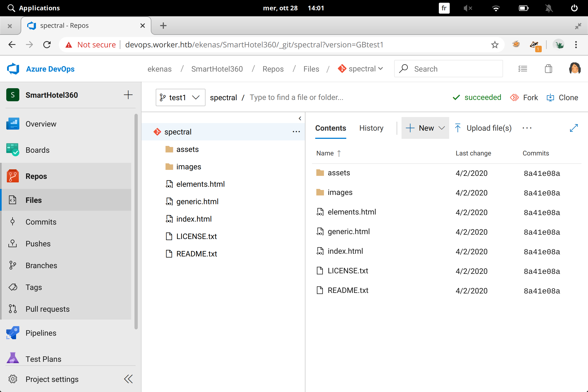Open more actions ellipsis beside spectral
This screenshot has height=392, width=588.
click(296, 132)
